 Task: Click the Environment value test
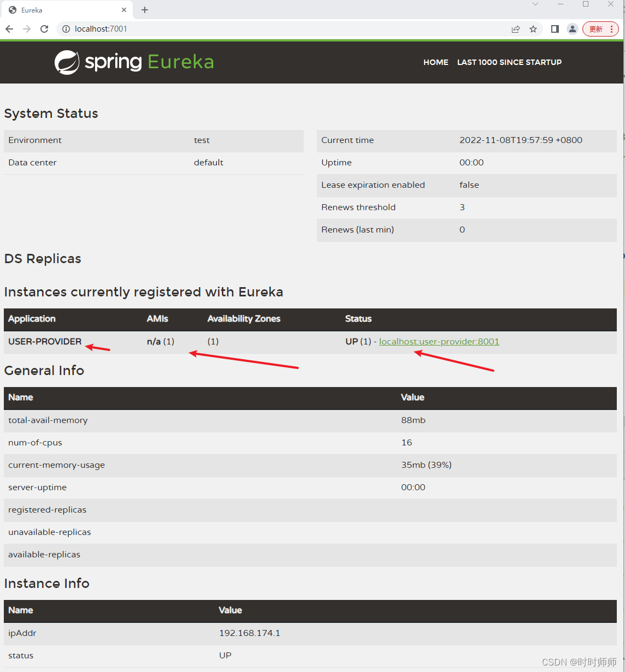point(202,140)
